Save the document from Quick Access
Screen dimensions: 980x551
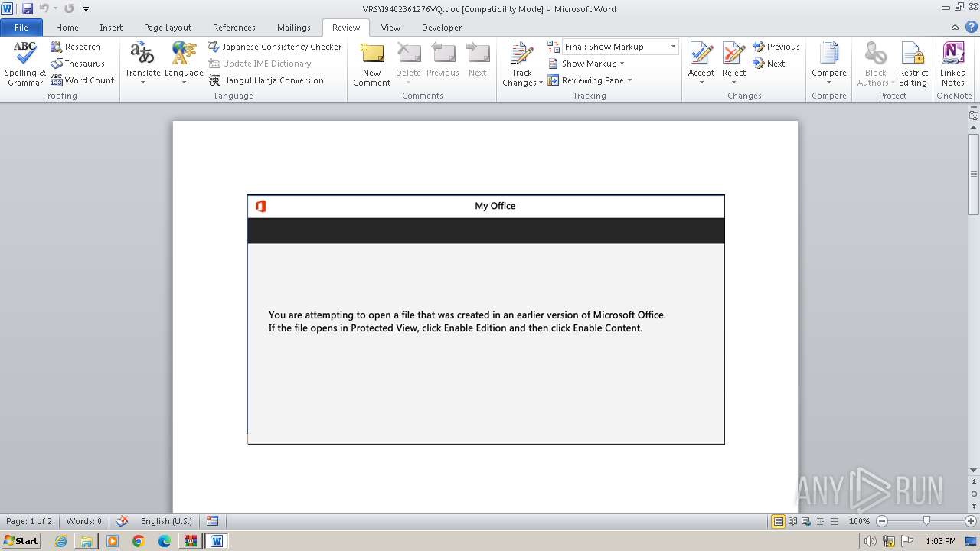[28, 8]
